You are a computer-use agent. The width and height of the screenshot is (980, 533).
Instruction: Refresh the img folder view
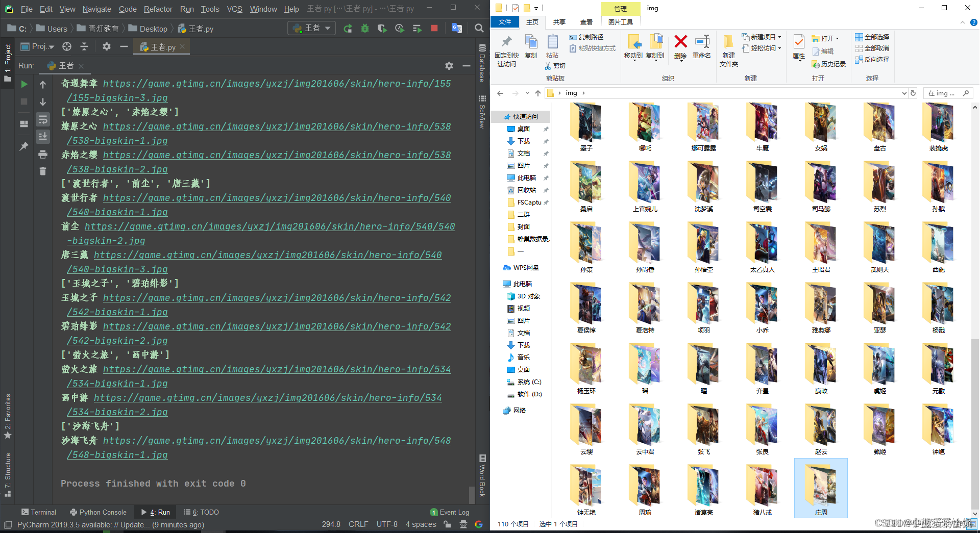pyautogui.click(x=913, y=93)
